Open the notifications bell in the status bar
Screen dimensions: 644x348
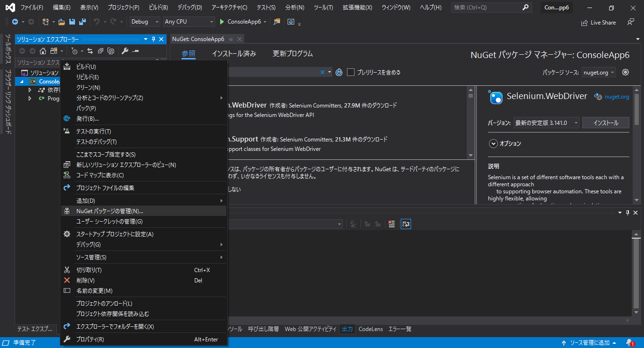[x=630, y=343]
